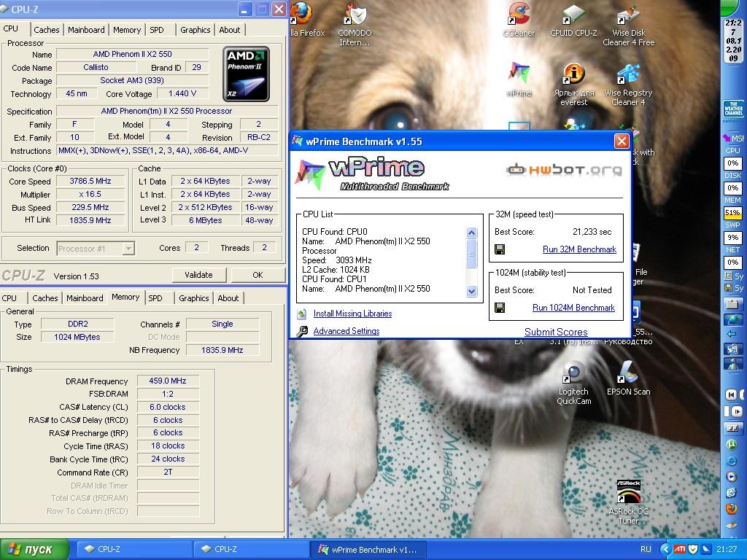
Task: Click the CPU 0% meter in the sidebar
Action: [732, 163]
